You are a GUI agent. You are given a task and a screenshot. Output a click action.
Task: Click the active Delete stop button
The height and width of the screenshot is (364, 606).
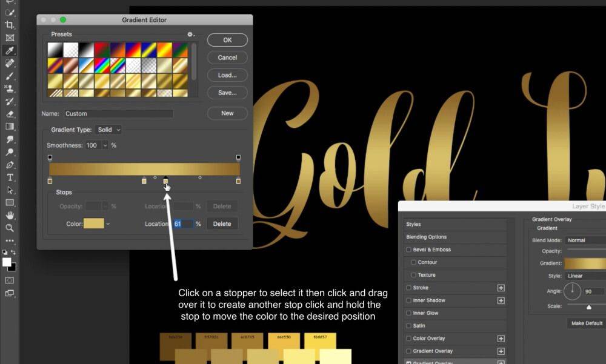coord(222,223)
